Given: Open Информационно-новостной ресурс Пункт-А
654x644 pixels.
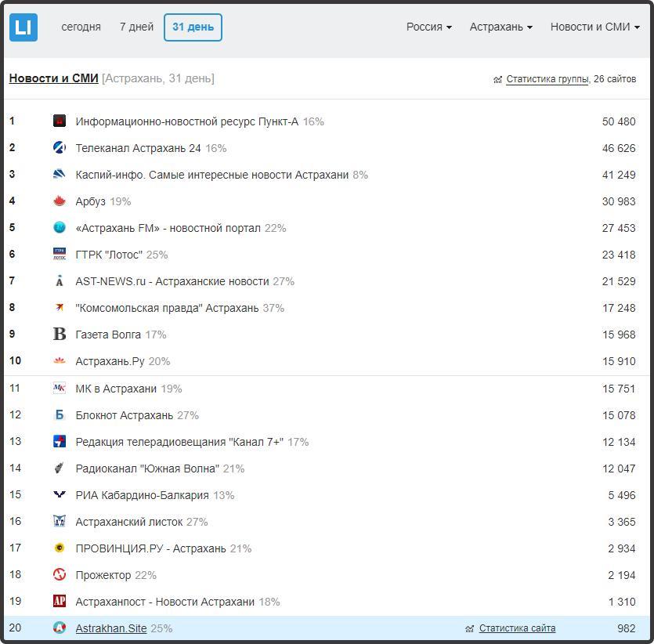Looking at the screenshot, I should point(187,121).
